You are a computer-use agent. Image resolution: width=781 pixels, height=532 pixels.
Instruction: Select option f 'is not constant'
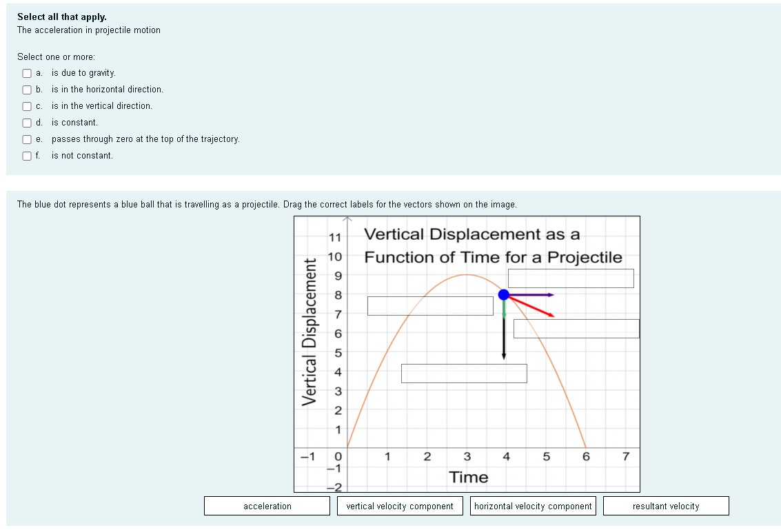tap(26, 156)
